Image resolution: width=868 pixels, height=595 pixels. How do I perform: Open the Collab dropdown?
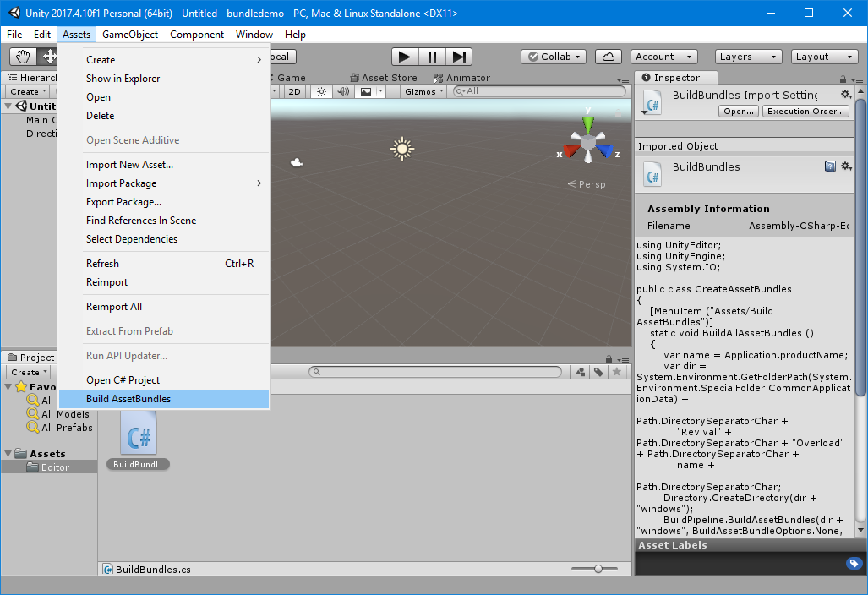tap(554, 57)
